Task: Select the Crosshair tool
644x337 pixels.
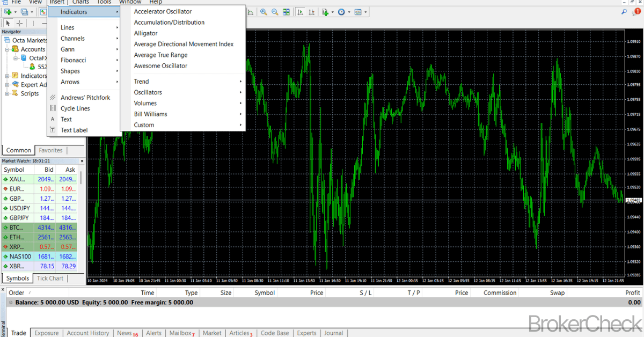Action: tap(20, 23)
